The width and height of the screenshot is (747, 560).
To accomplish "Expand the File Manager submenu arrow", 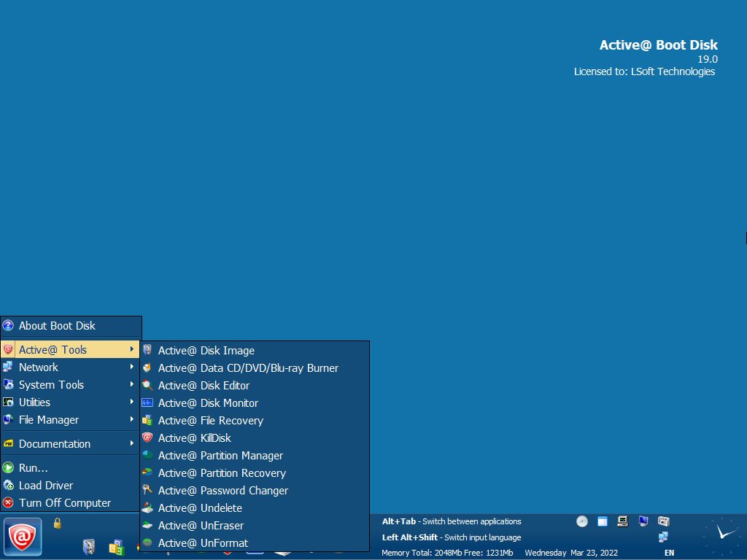I will 132,419.
